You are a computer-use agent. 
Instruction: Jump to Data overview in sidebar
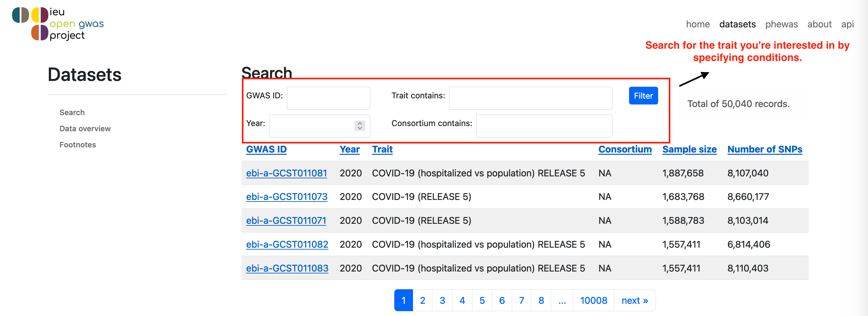pyautogui.click(x=85, y=129)
